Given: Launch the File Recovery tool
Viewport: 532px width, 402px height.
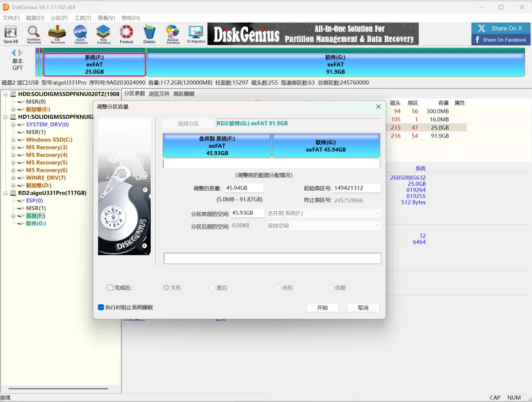Looking at the screenshot, I should pyautogui.click(x=57, y=34).
